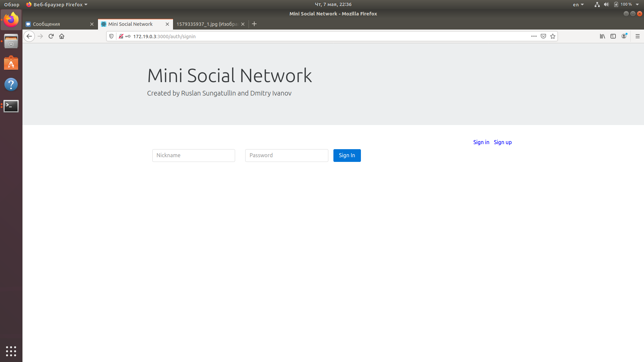Open system status menu arrow
The width and height of the screenshot is (644, 362).
coord(637,5)
